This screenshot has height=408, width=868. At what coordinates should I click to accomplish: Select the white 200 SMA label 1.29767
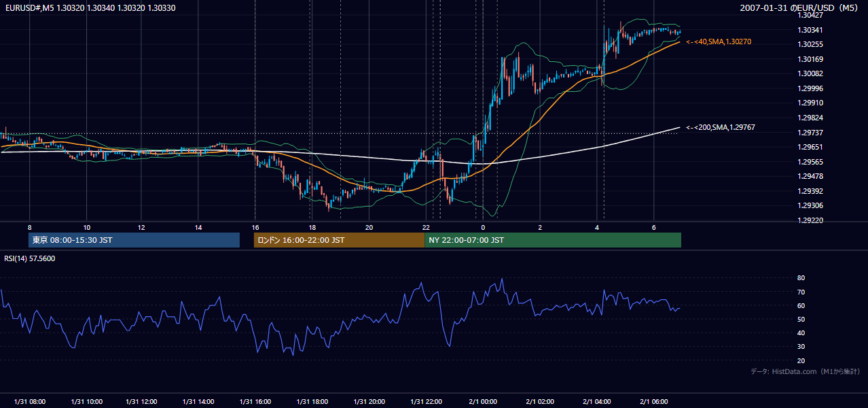pos(721,127)
